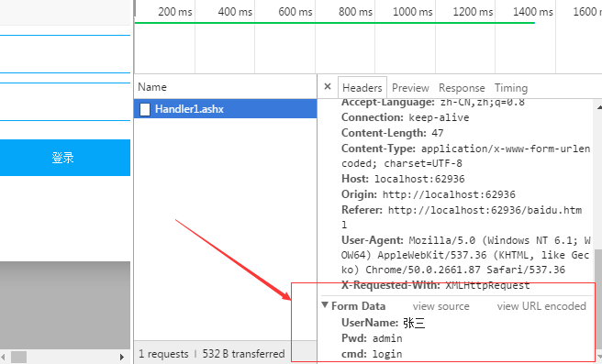The width and height of the screenshot is (602, 364).
Task: Click horizontal scrollbar right arrow
Action: (x=122, y=357)
